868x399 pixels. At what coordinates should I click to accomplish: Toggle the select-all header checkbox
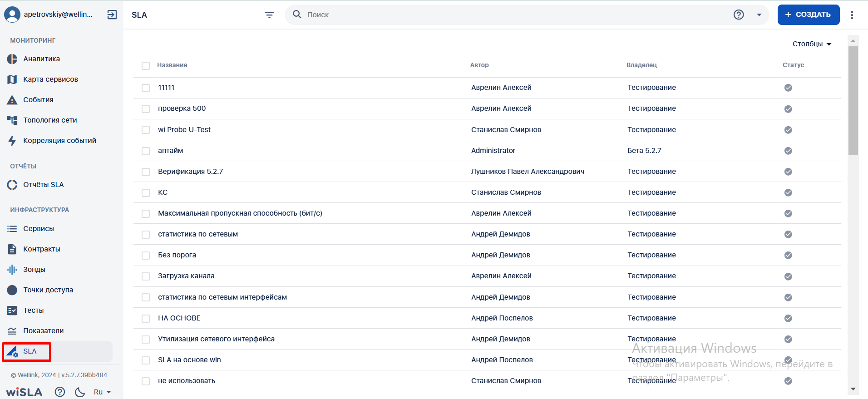146,66
